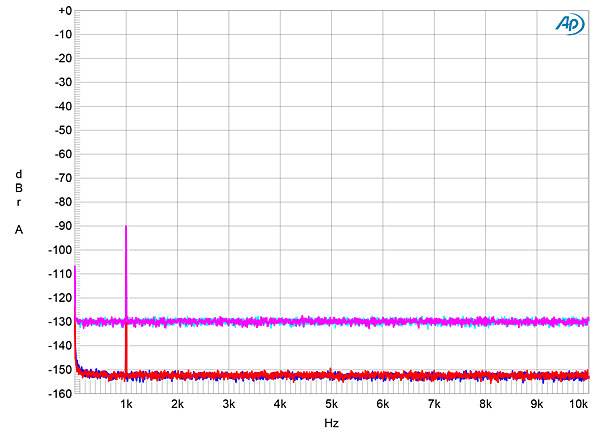Select the red noise floor trace near 7k
Viewport: 600px width, 436px height.
[434, 376]
